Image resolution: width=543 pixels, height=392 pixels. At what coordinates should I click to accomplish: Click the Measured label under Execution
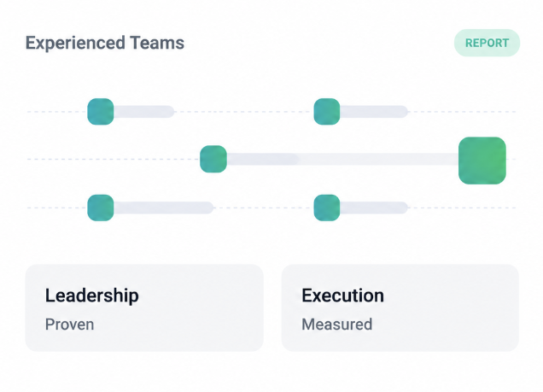pos(337,325)
